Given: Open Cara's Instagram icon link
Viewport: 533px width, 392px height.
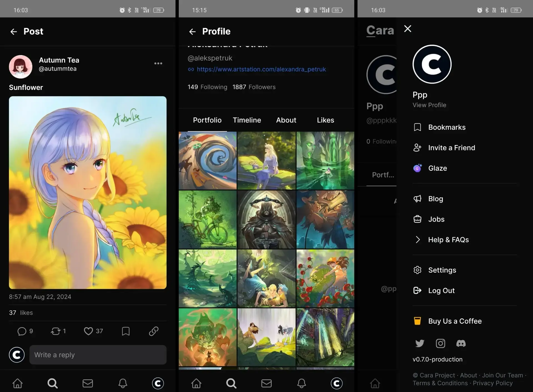Looking at the screenshot, I should coord(440,343).
